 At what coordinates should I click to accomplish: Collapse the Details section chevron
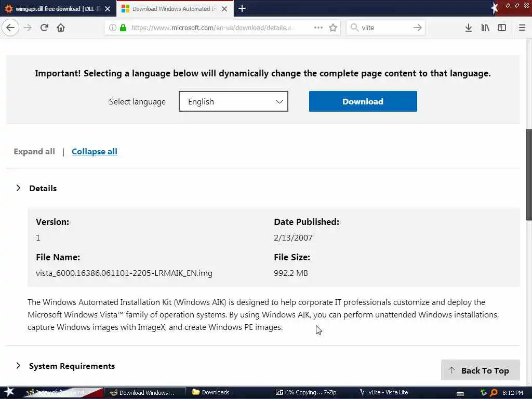point(18,188)
